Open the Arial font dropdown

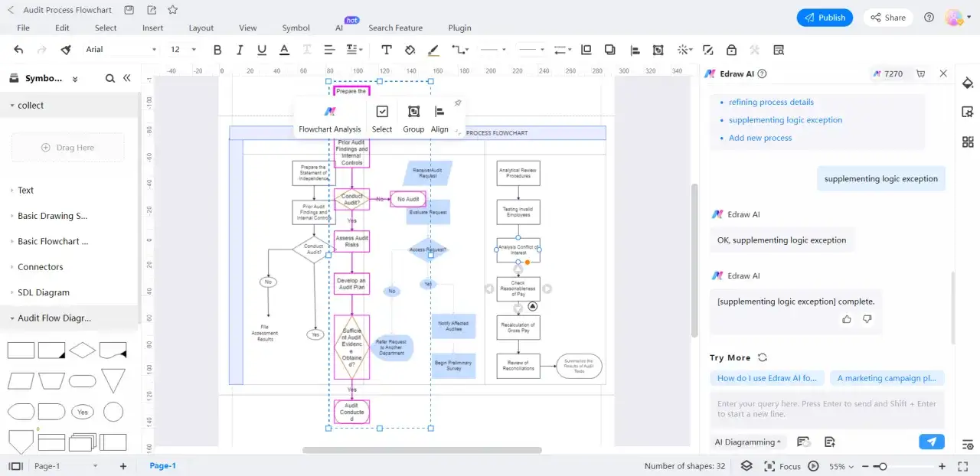coord(121,50)
